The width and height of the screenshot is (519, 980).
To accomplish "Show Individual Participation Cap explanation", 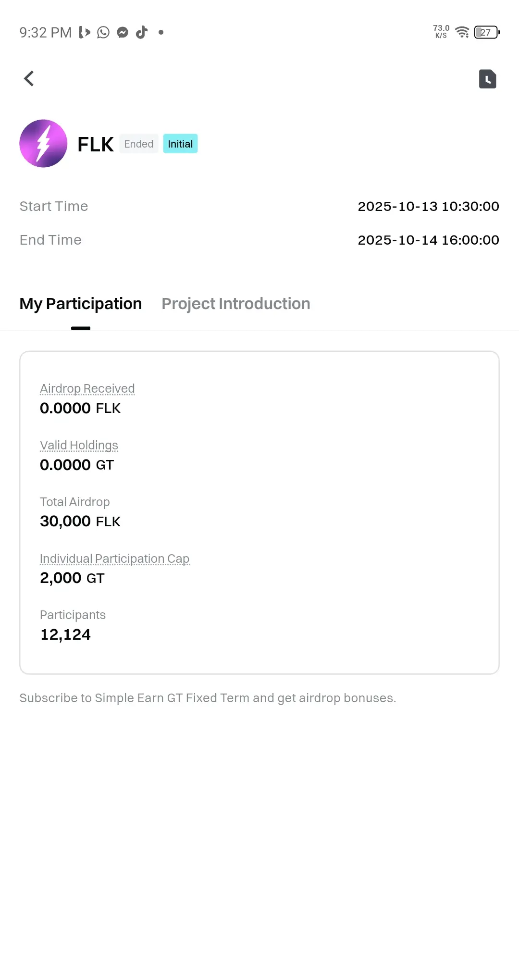I will tap(115, 558).
